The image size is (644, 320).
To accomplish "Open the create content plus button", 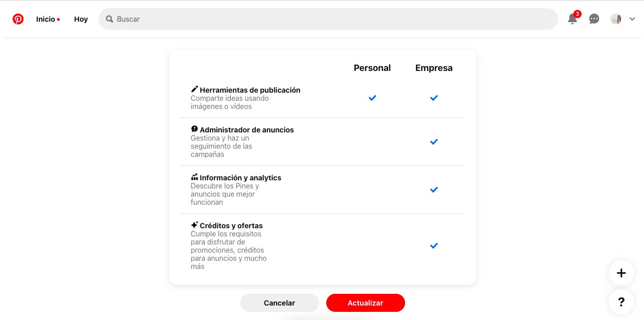I will (x=621, y=273).
